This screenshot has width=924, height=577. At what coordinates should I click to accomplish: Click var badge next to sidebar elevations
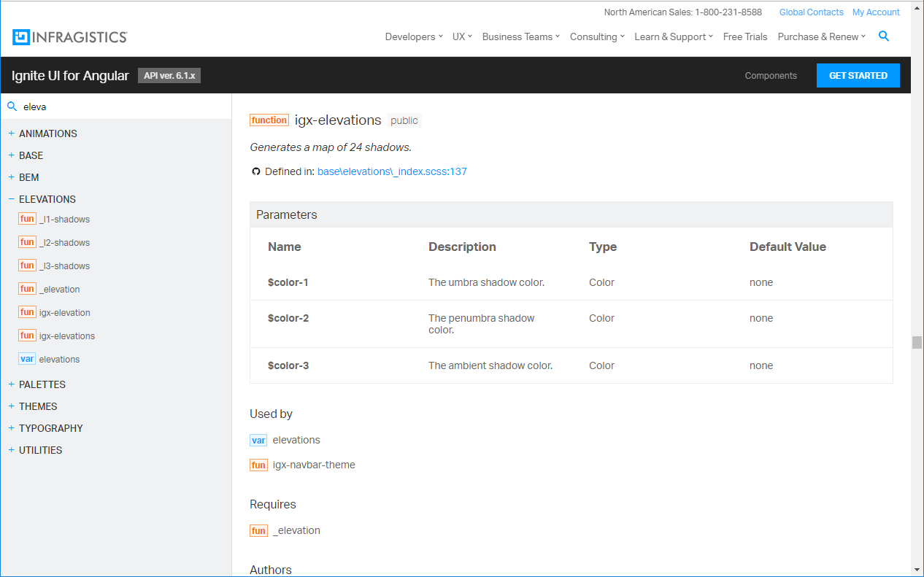(27, 359)
